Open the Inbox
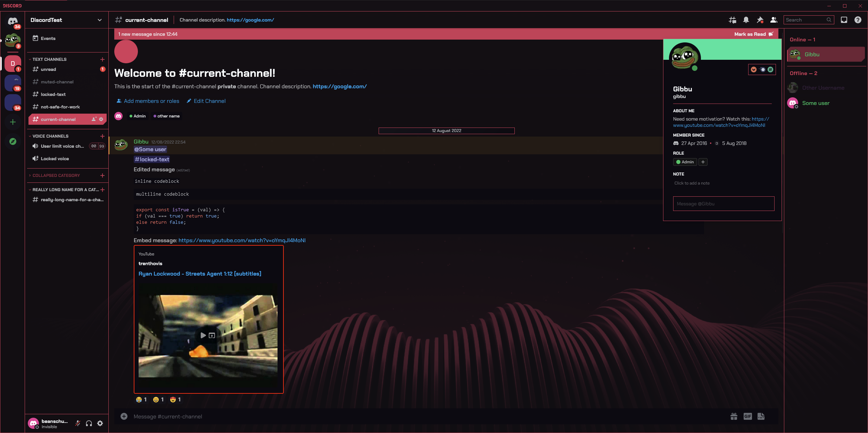The height and width of the screenshot is (433, 868). tap(844, 20)
